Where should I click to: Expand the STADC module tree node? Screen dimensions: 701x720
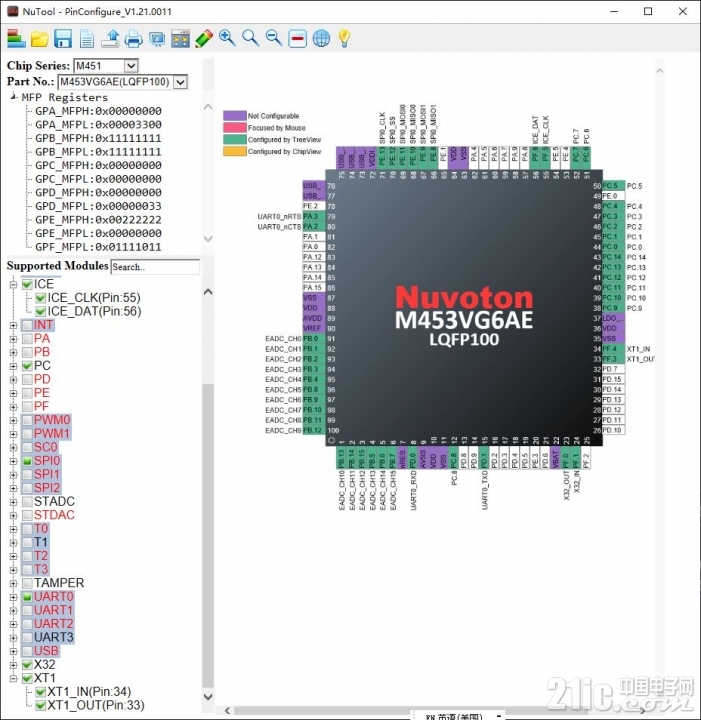tap(13, 501)
